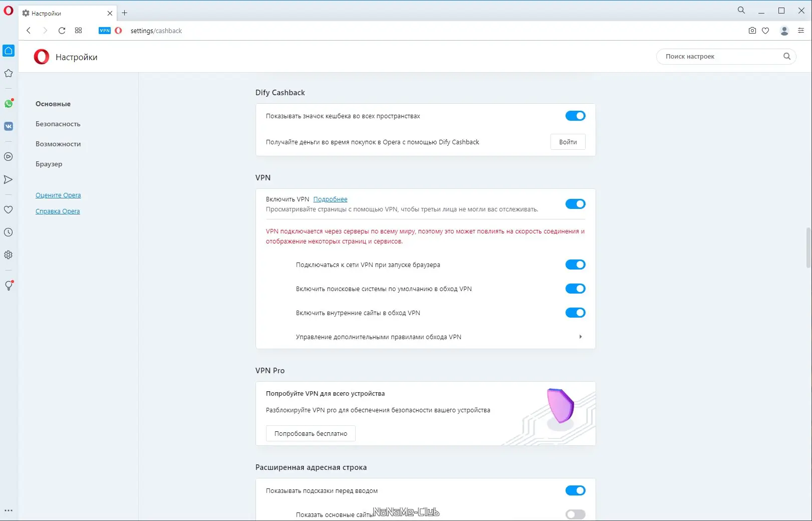Open VK messenger in the sidebar
This screenshot has width=812, height=521.
[9, 126]
